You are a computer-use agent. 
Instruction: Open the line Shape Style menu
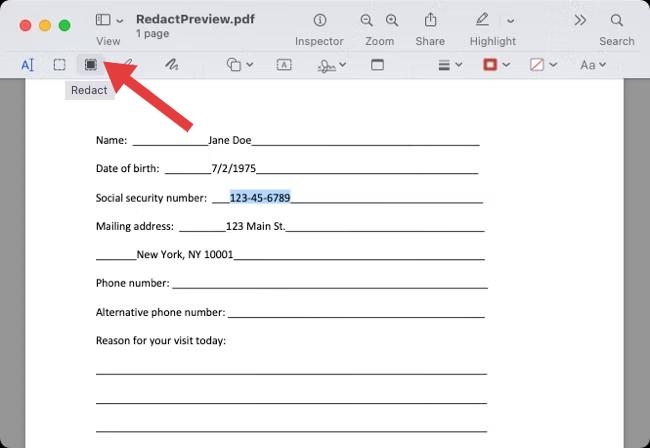pos(450,65)
